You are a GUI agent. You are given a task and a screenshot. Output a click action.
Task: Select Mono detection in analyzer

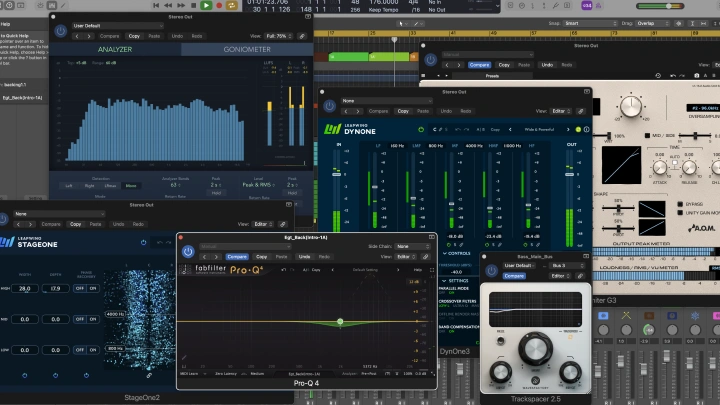[131, 186]
